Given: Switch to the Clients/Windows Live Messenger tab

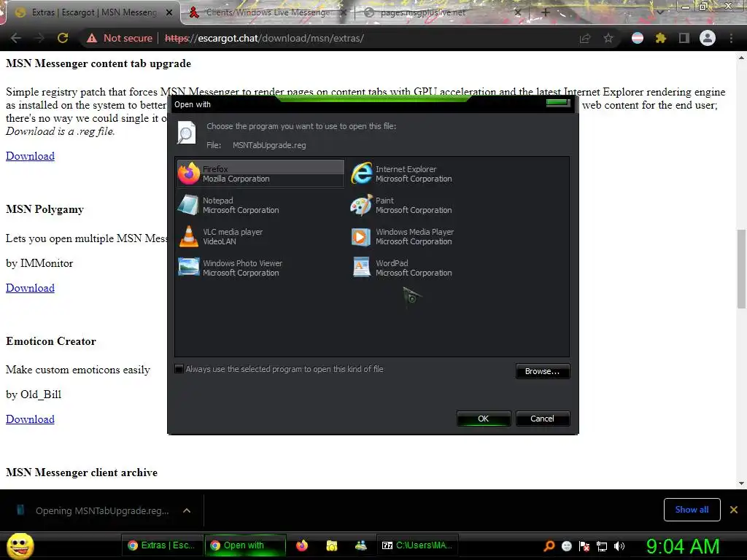Looking at the screenshot, I should click(267, 12).
